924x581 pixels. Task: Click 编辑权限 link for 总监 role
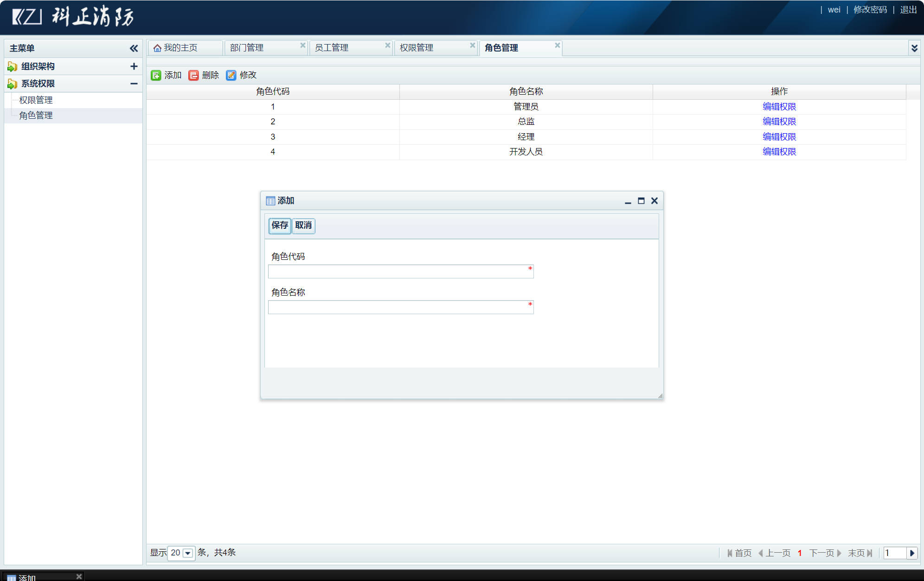pyautogui.click(x=779, y=122)
